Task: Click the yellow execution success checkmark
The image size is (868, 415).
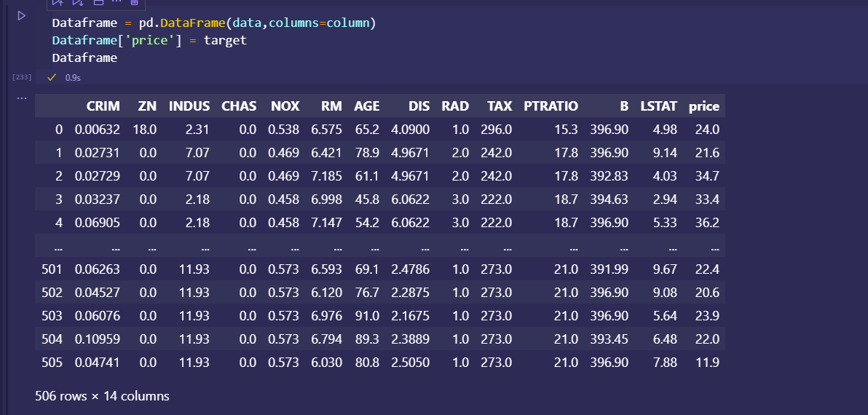Action: [52, 77]
